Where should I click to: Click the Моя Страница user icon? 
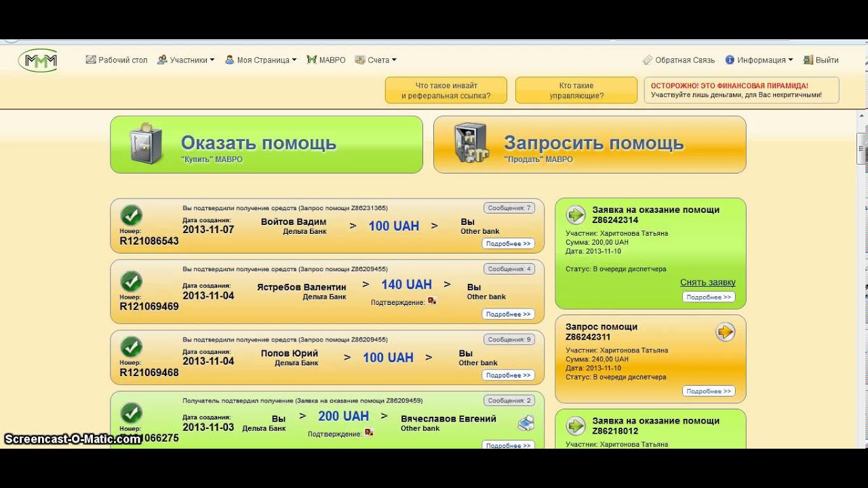[230, 60]
